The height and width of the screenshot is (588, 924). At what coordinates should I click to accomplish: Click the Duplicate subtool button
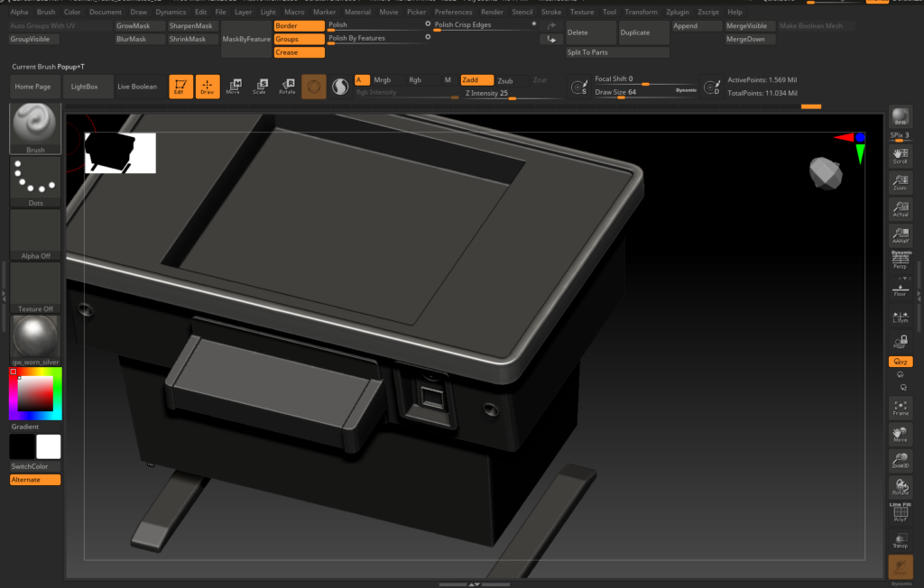tap(643, 32)
